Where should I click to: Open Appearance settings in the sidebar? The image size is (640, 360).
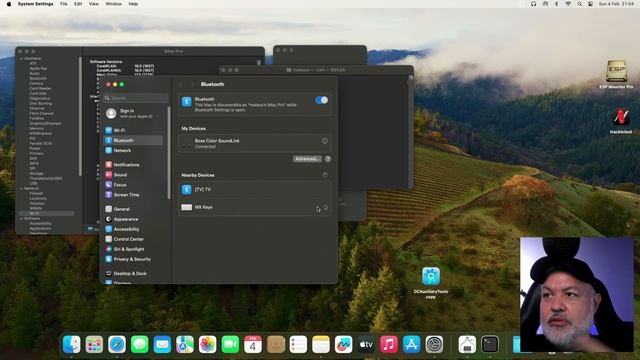(x=133, y=219)
